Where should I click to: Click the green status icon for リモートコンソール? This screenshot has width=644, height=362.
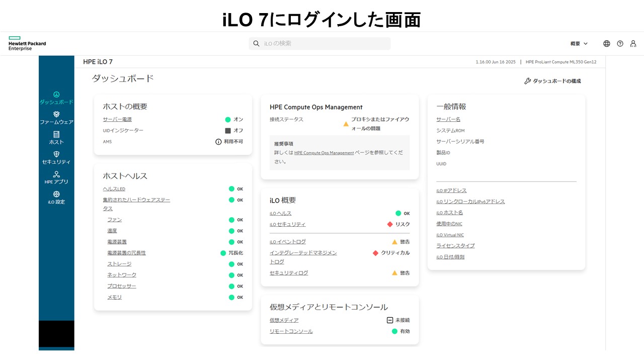pos(395,331)
